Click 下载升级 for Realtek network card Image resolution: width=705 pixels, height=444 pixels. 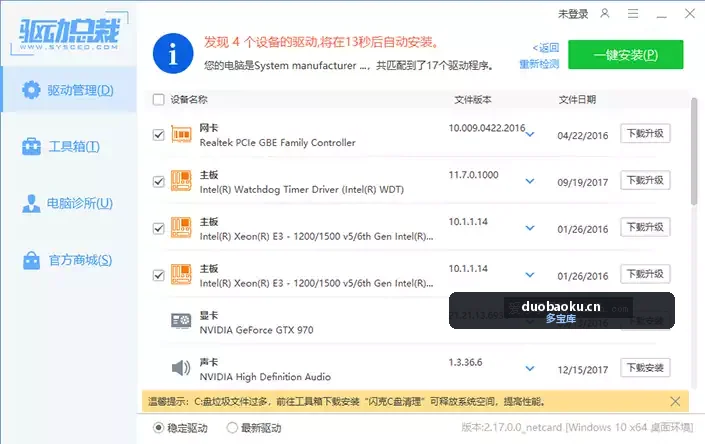[645, 133]
